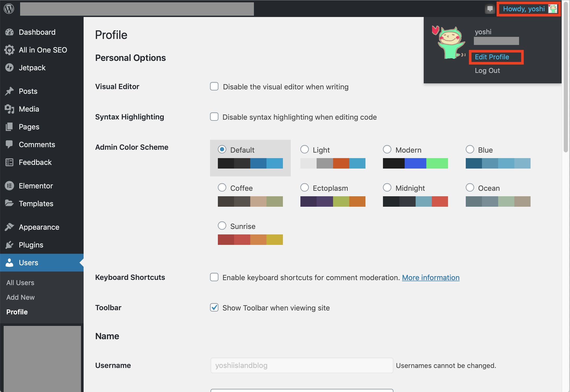Click the Edit Profile link
This screenshot has width=570, height=392.
[492, 57]
